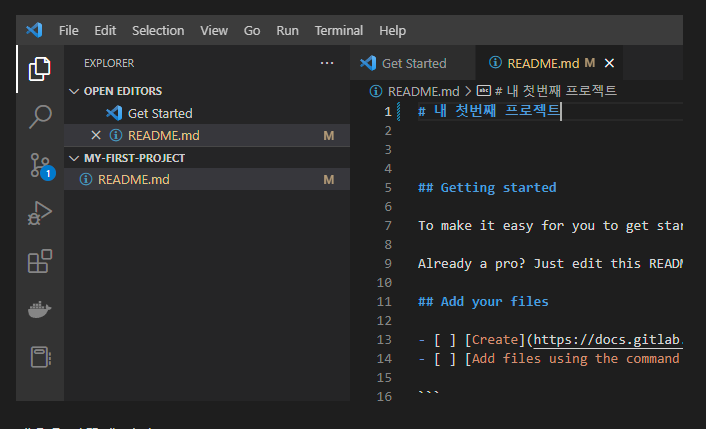Close README.md in Open Editors list
This screenshot has height=429, width=706.
click(x=95, y=135)
